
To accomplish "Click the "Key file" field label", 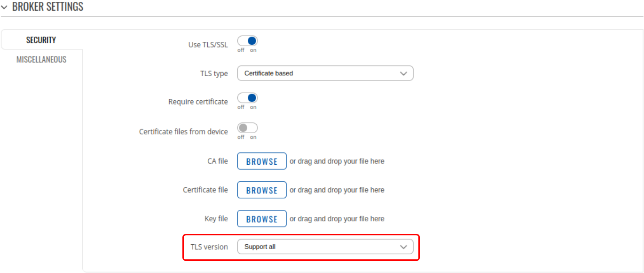I will pyautogui.click(x=216, y=219).
